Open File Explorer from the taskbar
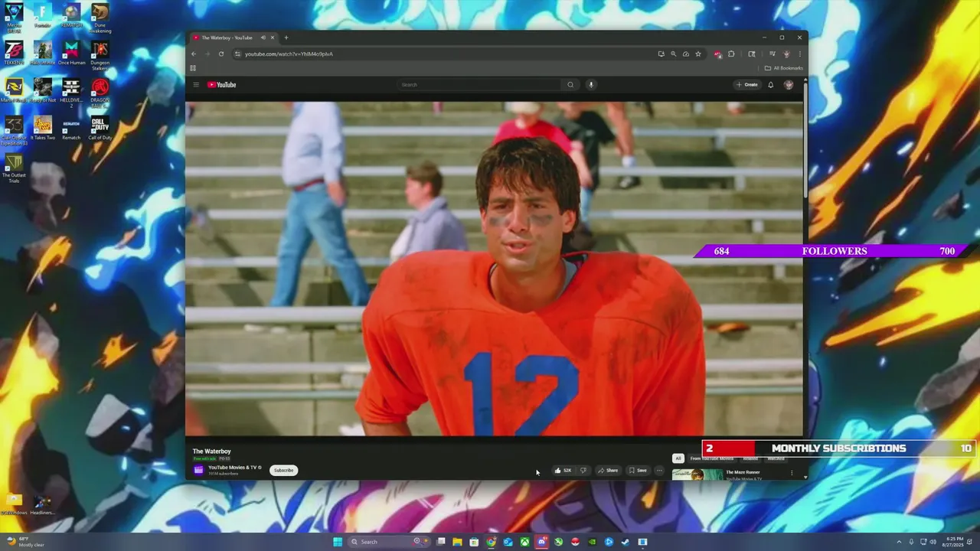This screenshot has height=551, width=980. (457, 542)
